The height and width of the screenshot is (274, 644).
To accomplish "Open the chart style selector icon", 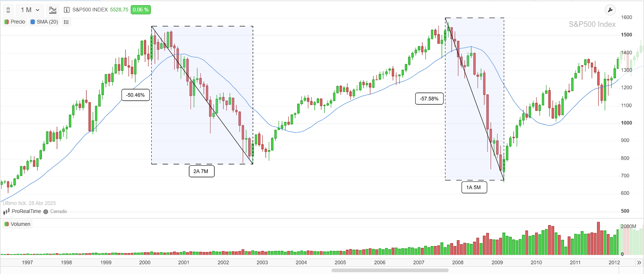I will click(x=53, y=10).
